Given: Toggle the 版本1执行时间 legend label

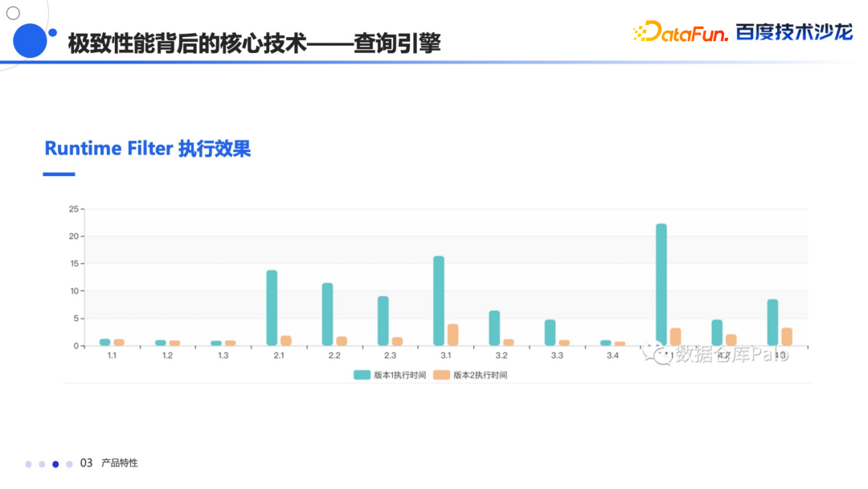Looking at the screenshot, I should (399, 375).
